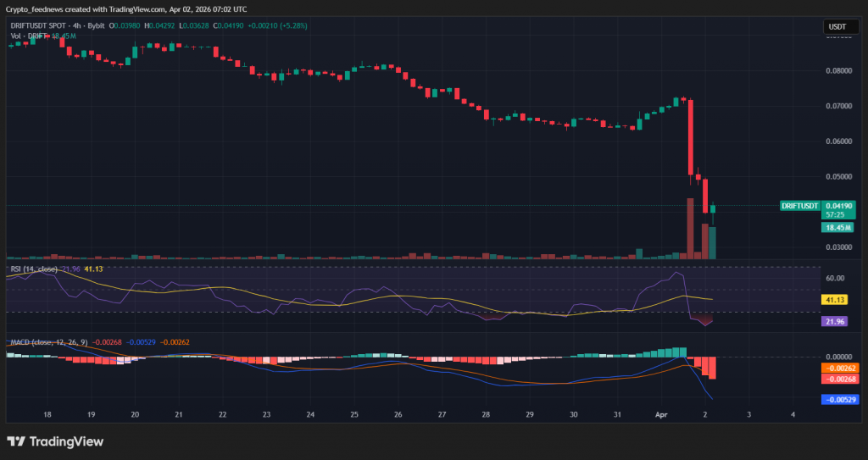Click the RSI (14, close) indicator label

(34, 269)
